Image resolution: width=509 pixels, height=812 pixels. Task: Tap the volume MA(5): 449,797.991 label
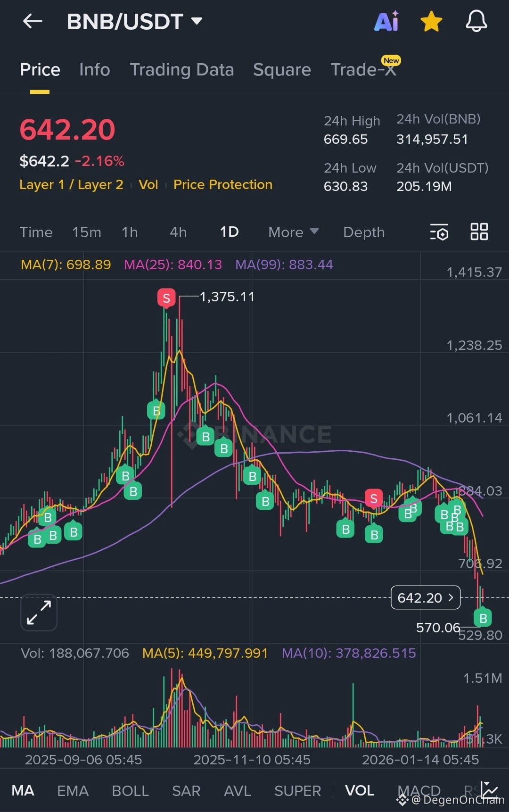coord(205,653)
